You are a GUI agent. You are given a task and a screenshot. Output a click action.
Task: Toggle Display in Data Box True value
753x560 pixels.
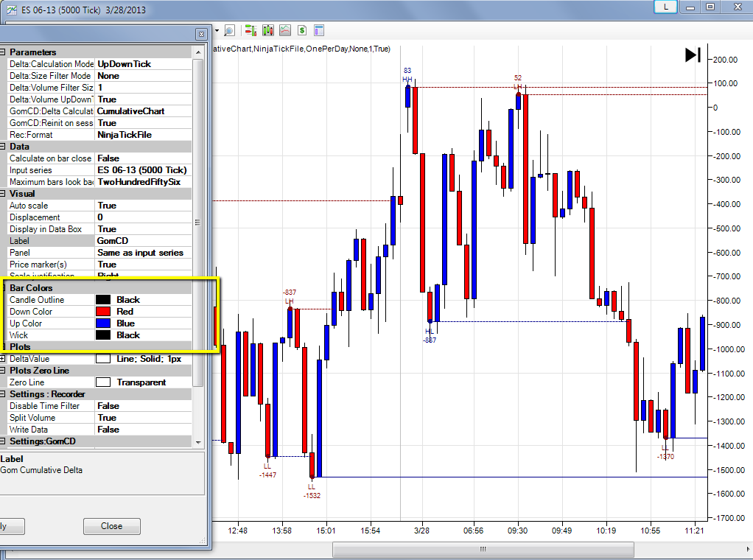click(x=144, y=229)
